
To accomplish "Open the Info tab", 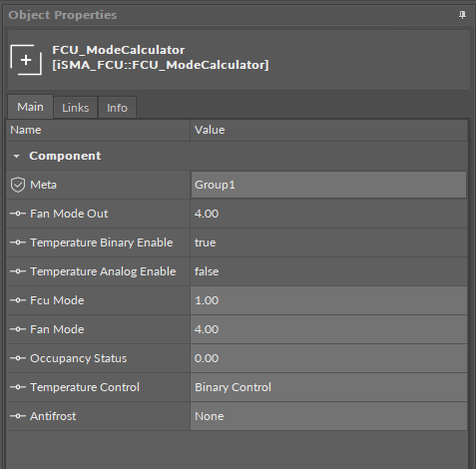I will (x=117, y=108).
